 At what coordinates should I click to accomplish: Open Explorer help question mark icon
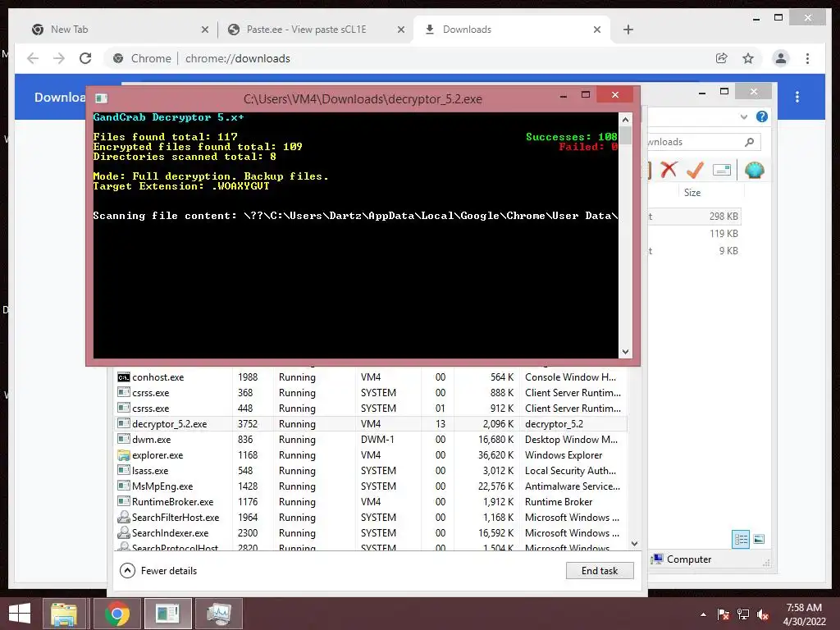[x=762, y=116]
